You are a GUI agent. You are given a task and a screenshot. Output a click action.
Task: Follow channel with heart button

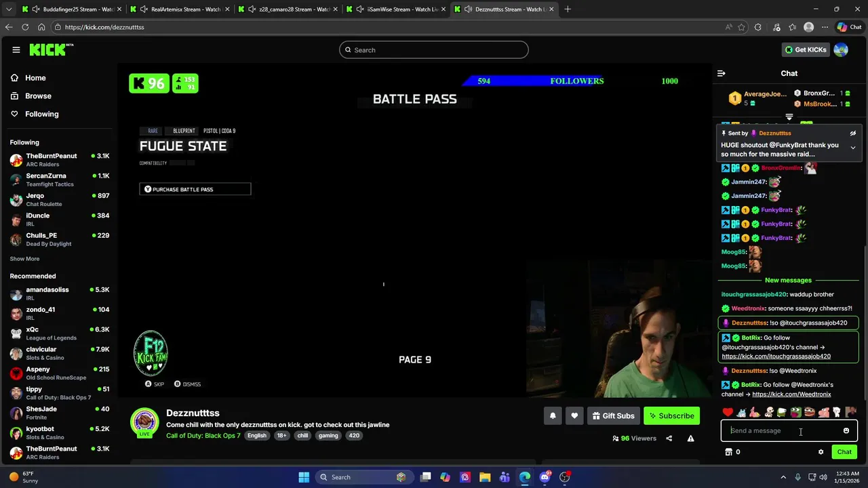(x=574, y=415)
